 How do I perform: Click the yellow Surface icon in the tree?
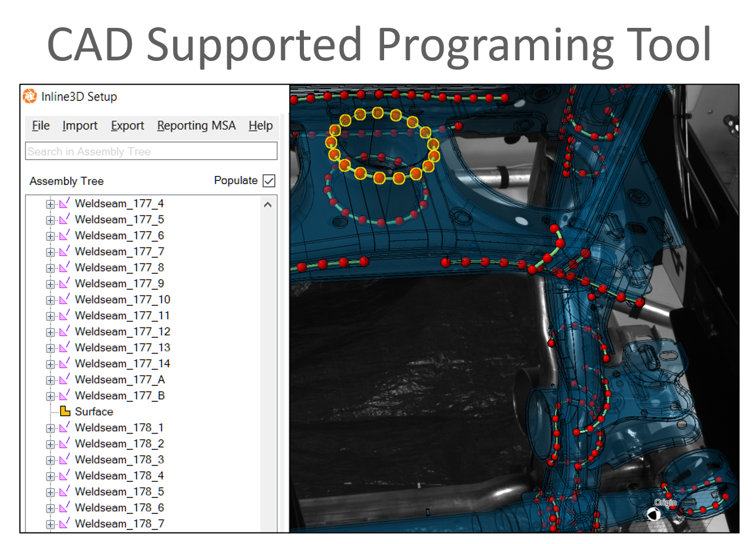click(x=65, y=411)
